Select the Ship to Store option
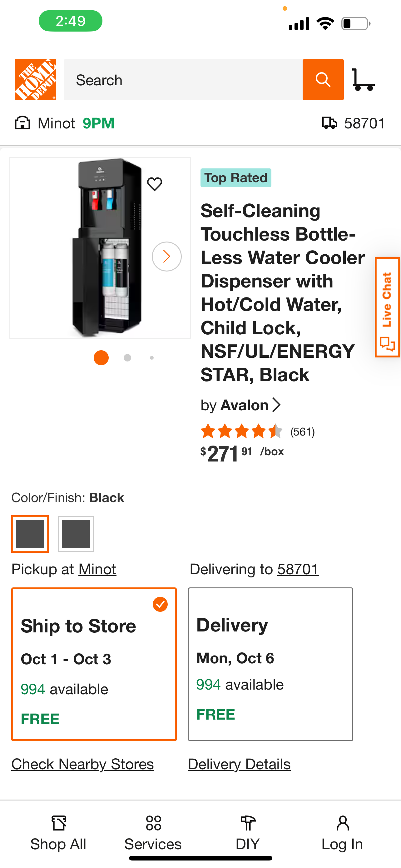This screenshot has height=868, width=401. click(94, 664)
